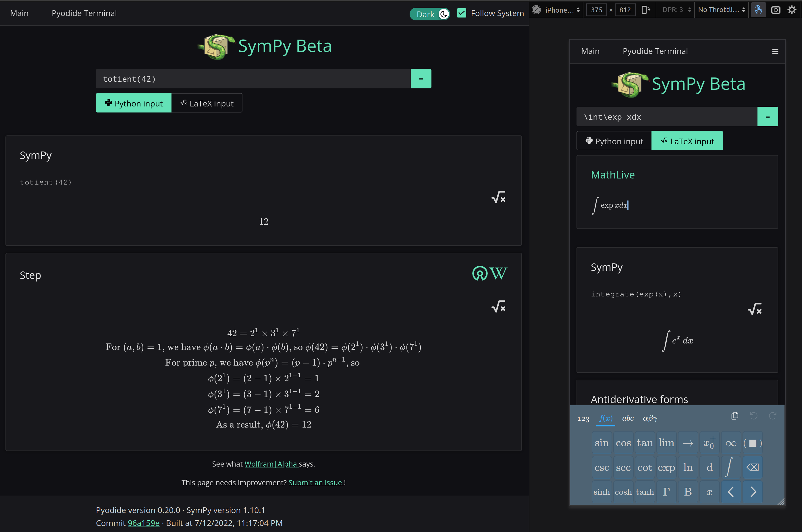Toggle touch simulation in the device toolbar
Screen dimensions: 802x532
759,9
